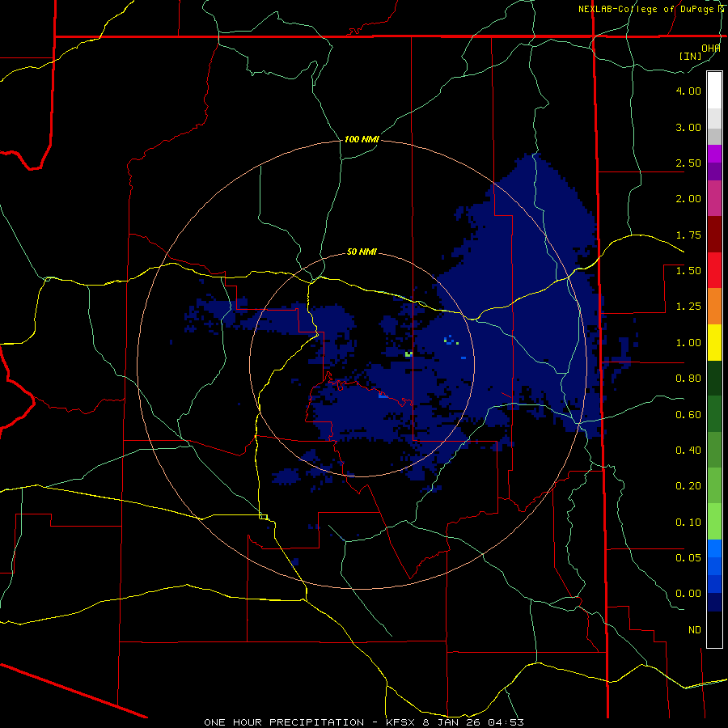Select the 3.00 legend value
The image size is (728, 728).
688,127
